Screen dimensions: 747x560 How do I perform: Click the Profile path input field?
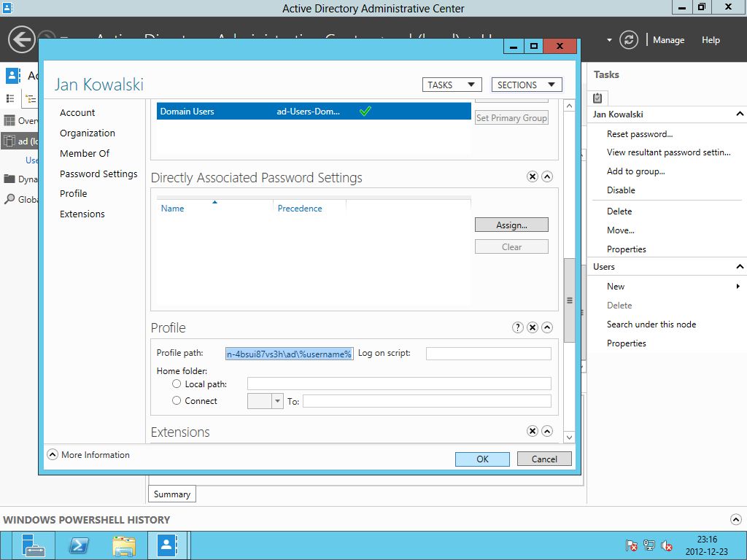click(290, 354)
